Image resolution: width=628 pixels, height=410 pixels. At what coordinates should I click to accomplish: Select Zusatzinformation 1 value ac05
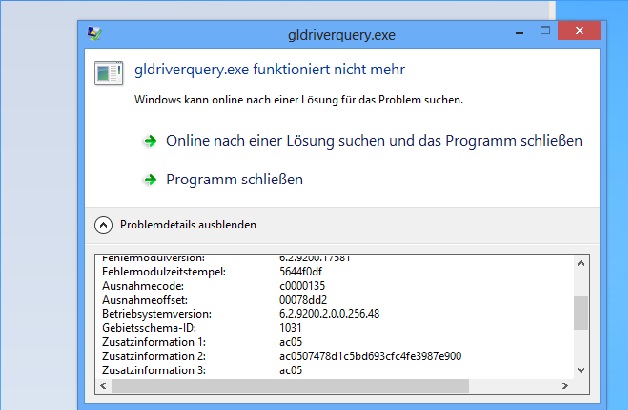[x=290, y=342]
